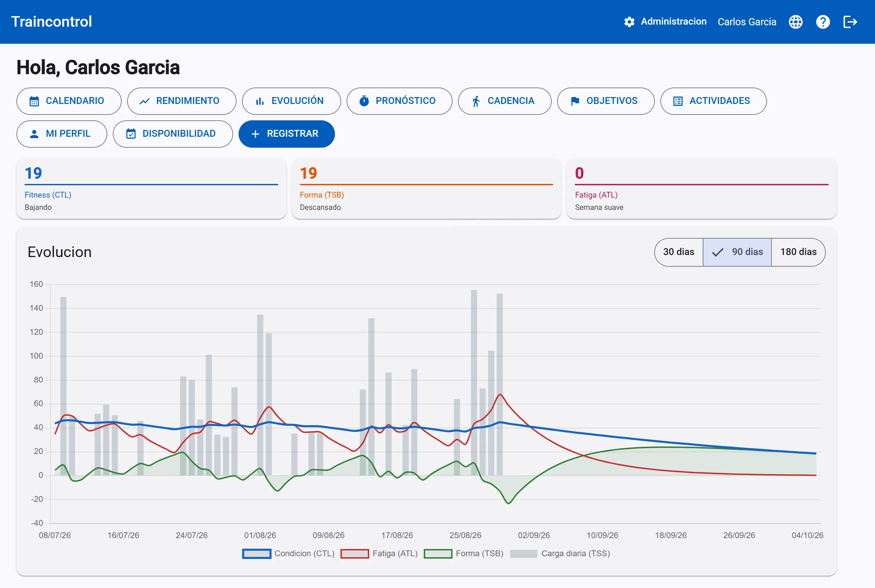
Task: Click the REGISTRAR button
Action: [x=286, y=134]
